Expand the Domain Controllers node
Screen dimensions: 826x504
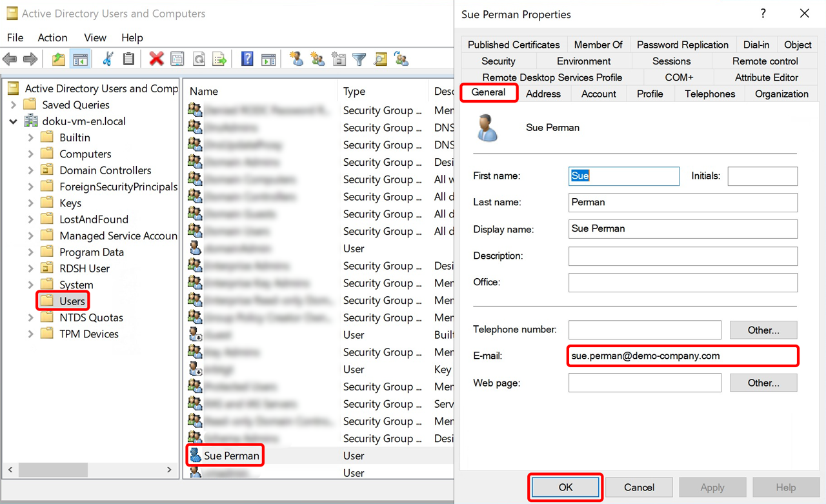tap(30, 170)
